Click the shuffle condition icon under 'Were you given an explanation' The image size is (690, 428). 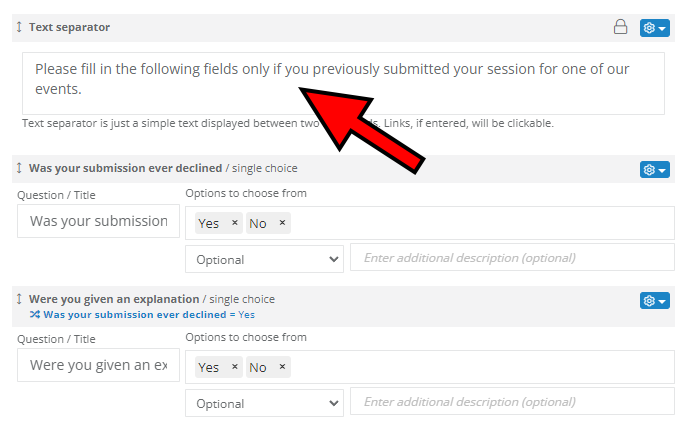click(x=34, y=314)
